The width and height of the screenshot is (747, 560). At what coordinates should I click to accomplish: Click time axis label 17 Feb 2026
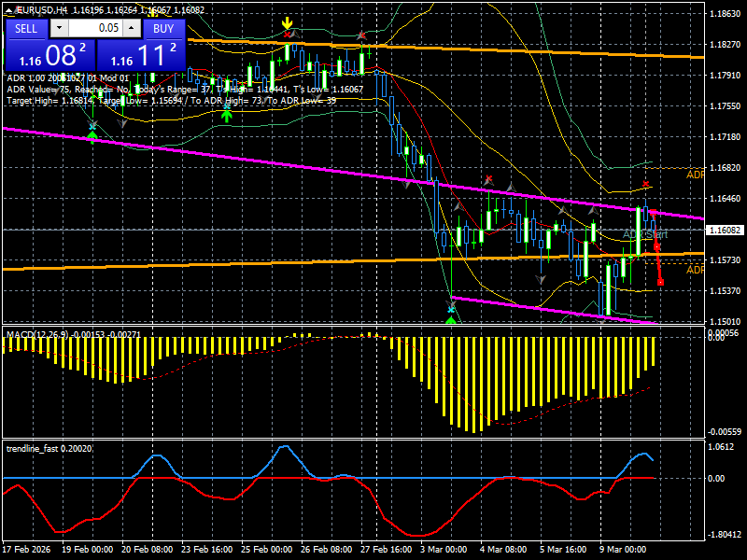(26, 550)
